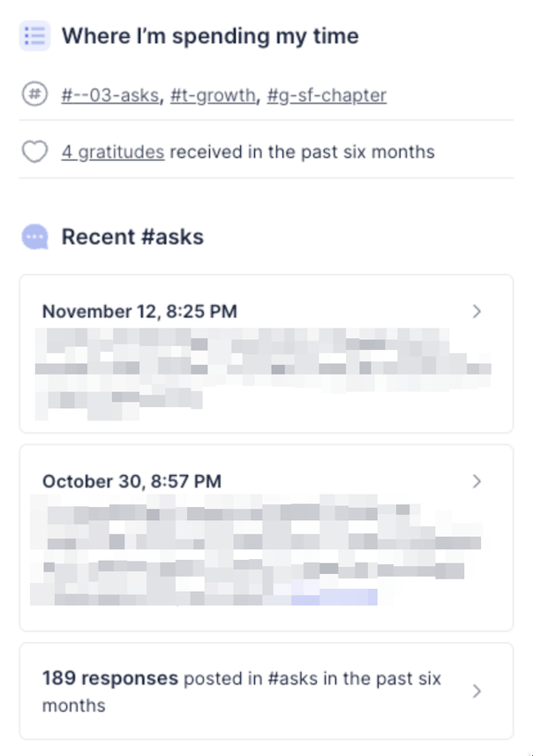Expand the October 30 ask chevron

[477, 481]
